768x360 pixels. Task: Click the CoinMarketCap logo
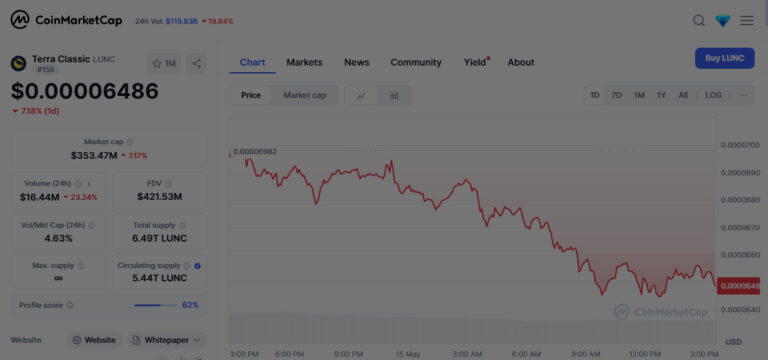coord(66,20)
